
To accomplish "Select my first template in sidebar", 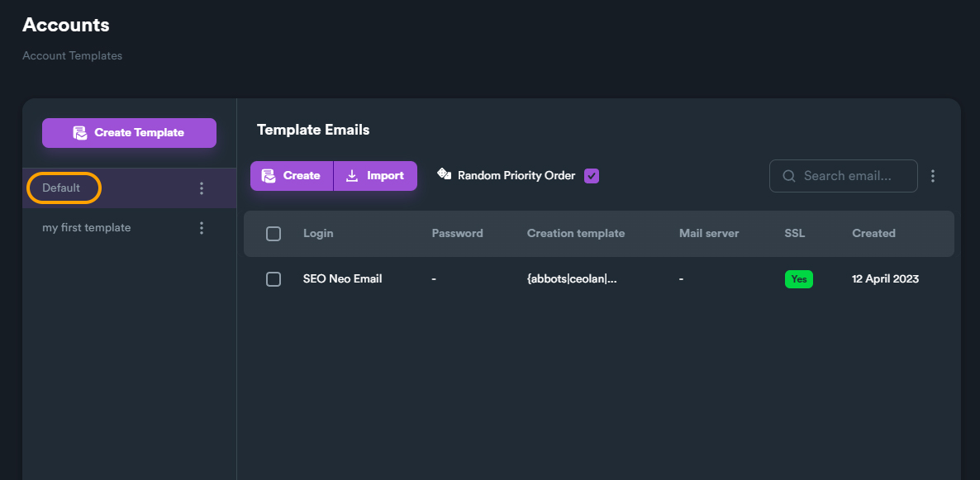I will click(87, 228).
